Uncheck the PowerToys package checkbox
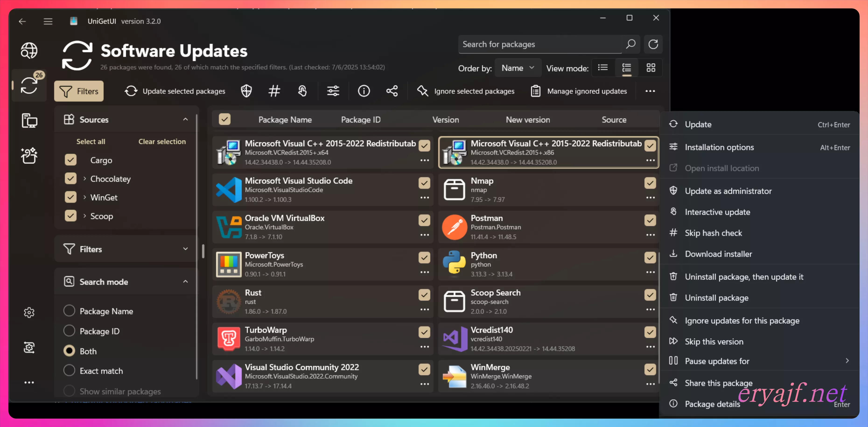This screenshot has height=427, width=868. [x=424, y=258]
